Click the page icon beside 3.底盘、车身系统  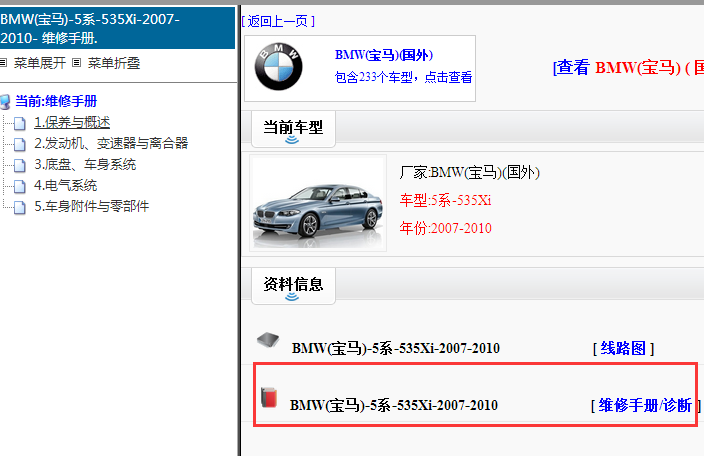click(19, 165)
